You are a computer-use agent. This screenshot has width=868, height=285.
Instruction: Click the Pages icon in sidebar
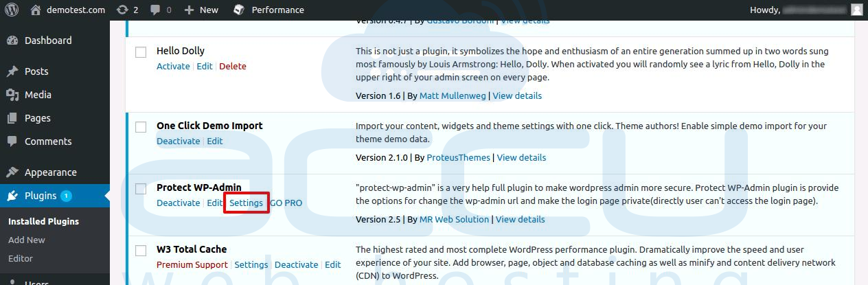point(12,118)
